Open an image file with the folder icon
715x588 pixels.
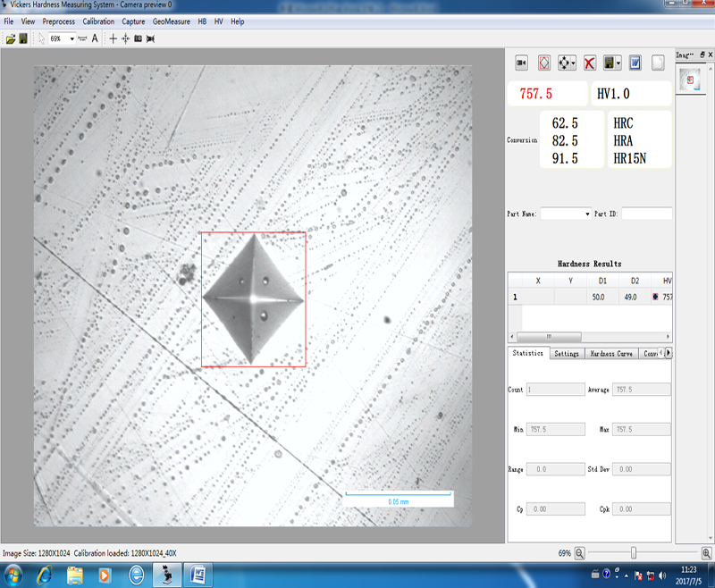13,38
